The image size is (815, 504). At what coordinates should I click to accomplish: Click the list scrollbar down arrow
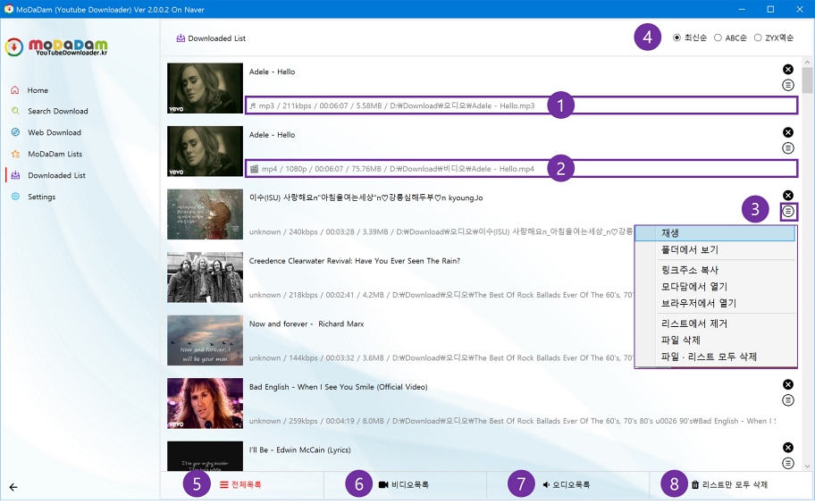(807, 466)
